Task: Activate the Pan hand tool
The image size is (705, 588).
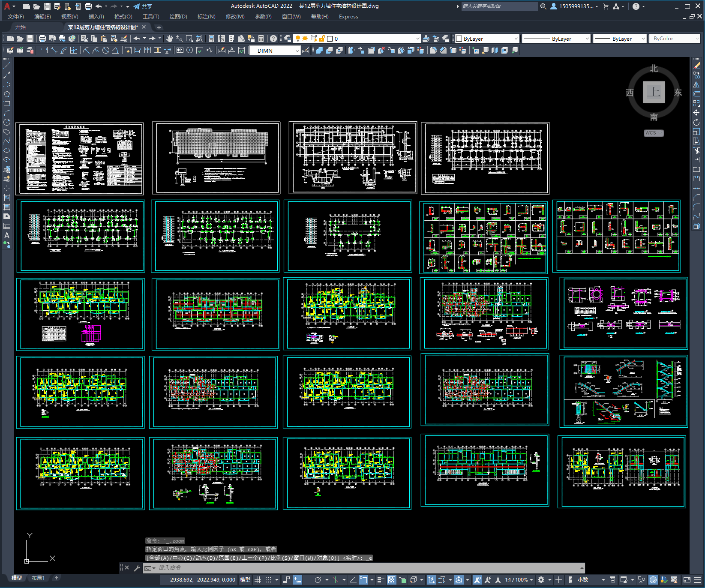Action: tap(170, 39)
